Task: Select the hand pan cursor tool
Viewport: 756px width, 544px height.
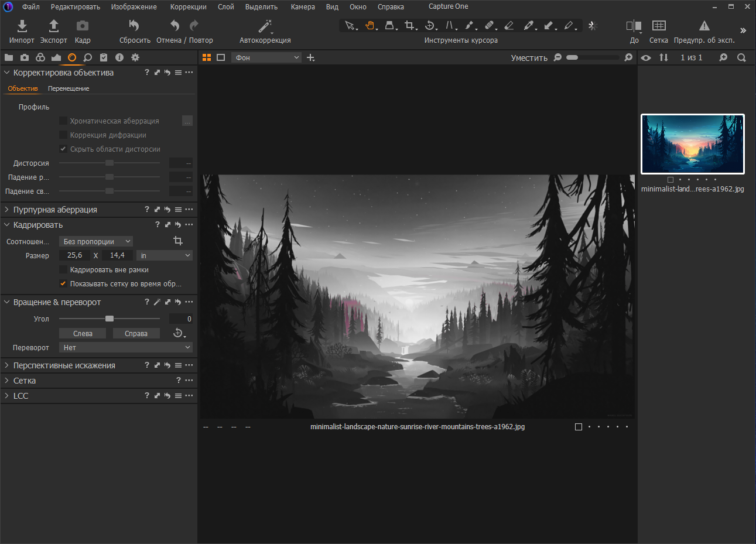Action: pyautogui.click(x=370, y=26)
